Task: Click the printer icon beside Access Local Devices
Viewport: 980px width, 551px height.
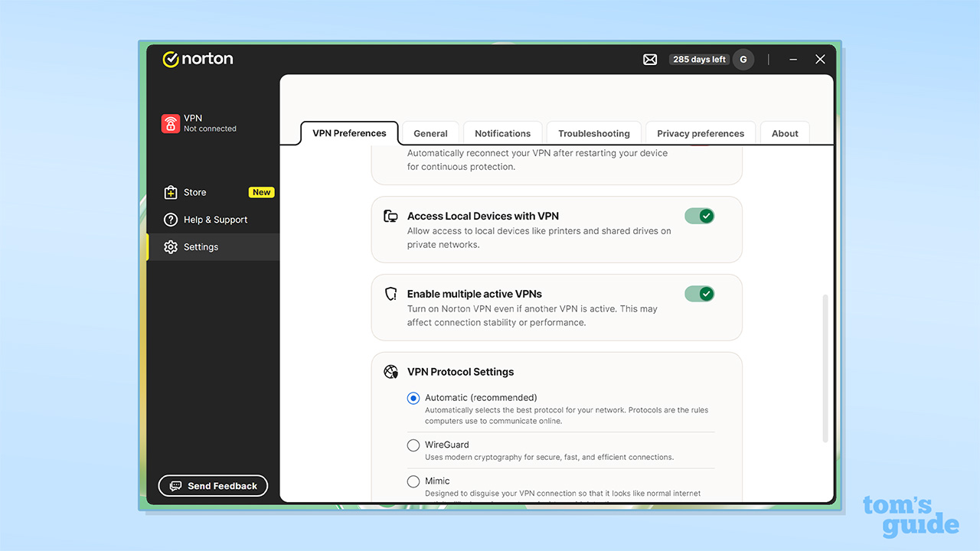Action: coord(390,216)
